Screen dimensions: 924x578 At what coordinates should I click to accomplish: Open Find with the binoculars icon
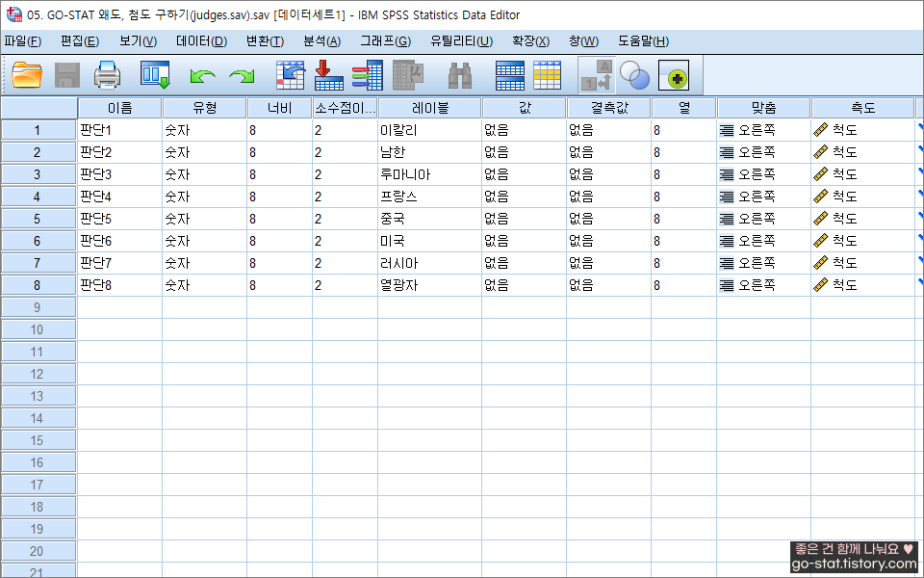460,75
